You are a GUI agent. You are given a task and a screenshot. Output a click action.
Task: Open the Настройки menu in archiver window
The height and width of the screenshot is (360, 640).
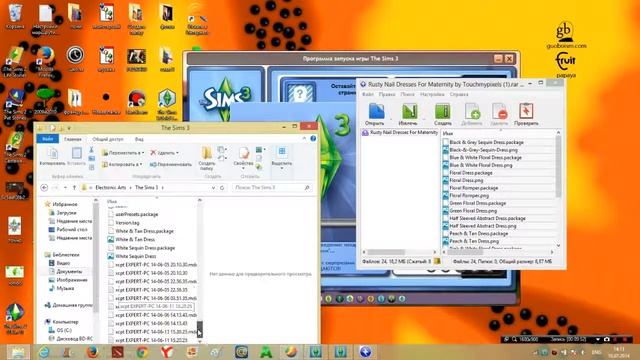(x=432, y=94)
